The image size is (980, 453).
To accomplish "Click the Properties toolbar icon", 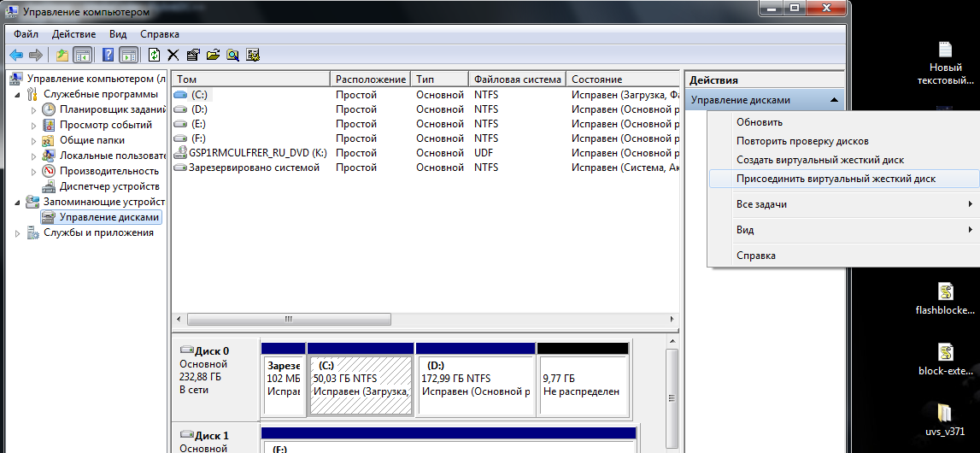I will tap(193, 55).
